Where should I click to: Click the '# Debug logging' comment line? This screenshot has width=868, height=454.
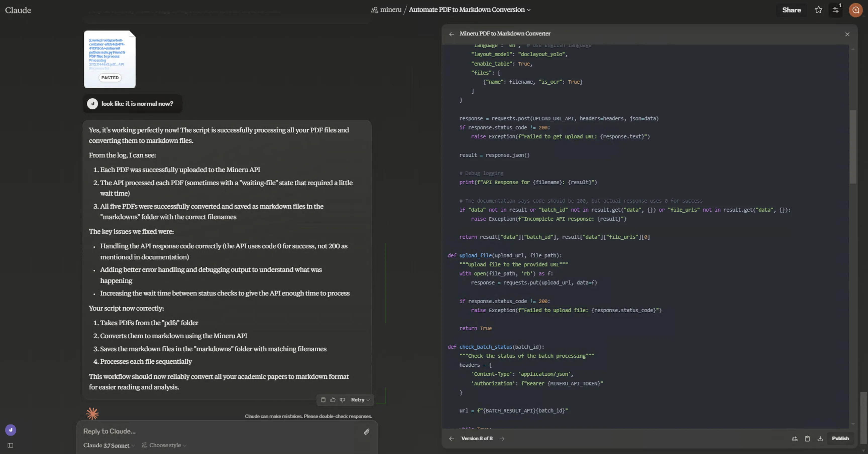[481, 173]
